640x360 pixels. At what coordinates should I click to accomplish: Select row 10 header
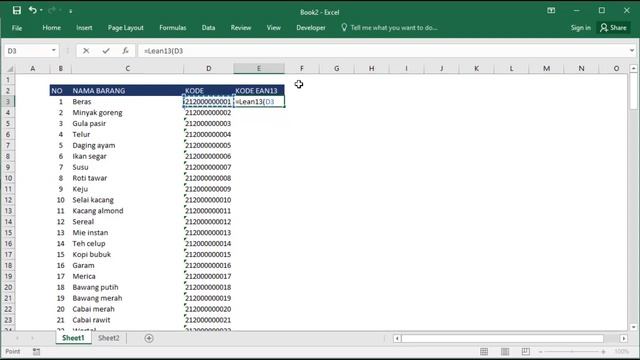(8, 178)
